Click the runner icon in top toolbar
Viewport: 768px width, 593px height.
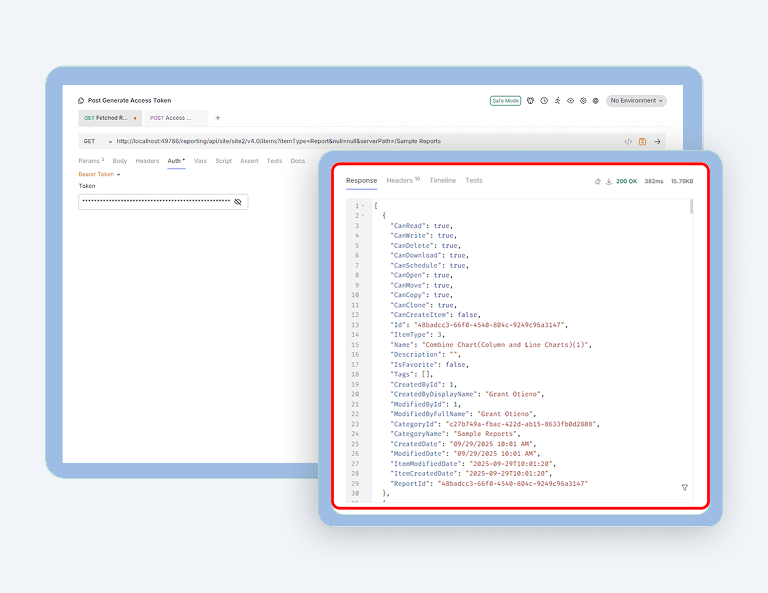[557, 101]
